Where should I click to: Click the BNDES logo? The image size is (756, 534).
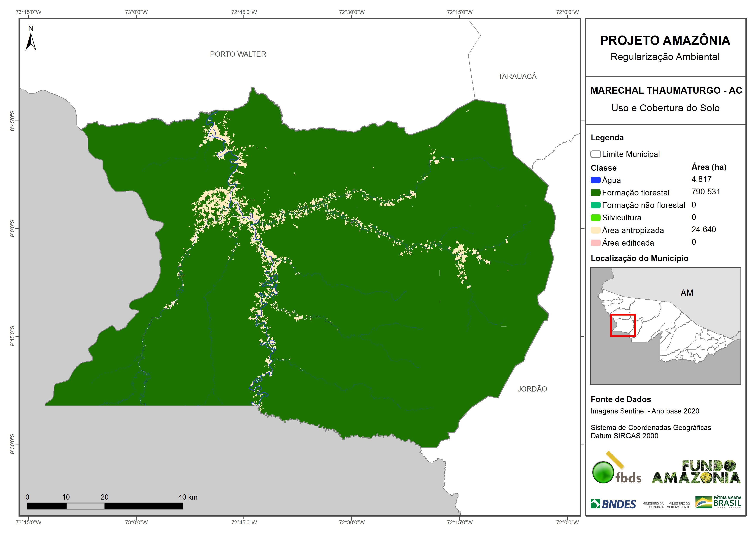pos(613,504)
